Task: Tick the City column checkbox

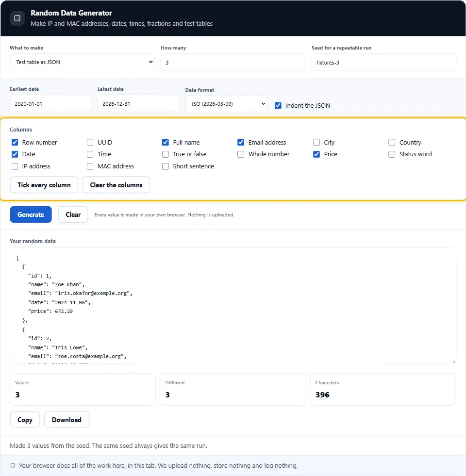Action: [316, 142]
